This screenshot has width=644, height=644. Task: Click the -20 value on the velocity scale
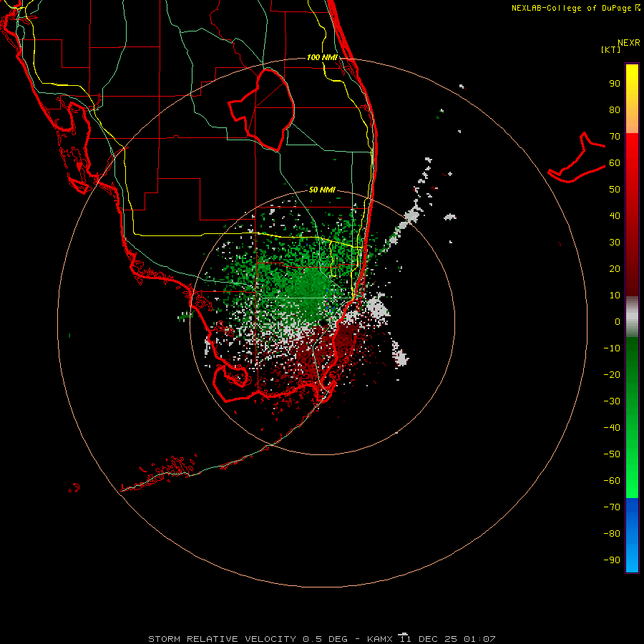point(612,374)
